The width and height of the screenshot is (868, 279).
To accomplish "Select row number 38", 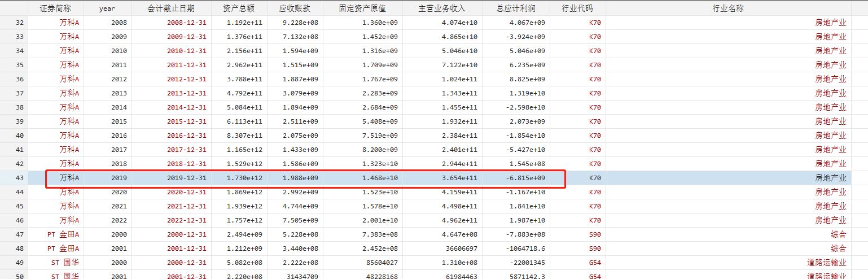I will [20, 107].
